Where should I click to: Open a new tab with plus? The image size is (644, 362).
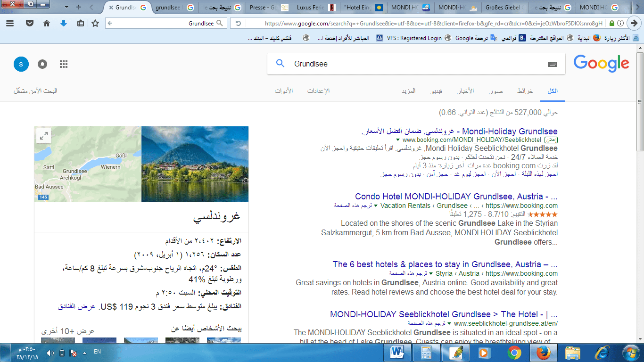[x=79, y=8]
